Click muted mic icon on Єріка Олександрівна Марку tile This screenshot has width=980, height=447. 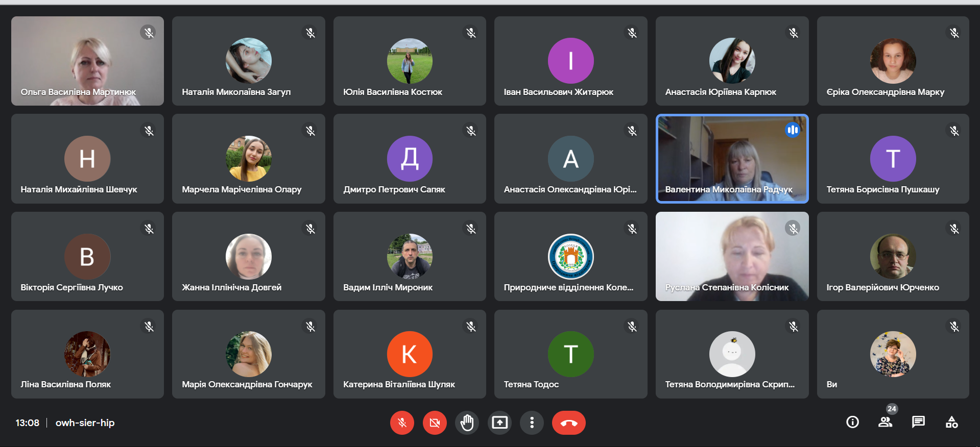(954, 33)
